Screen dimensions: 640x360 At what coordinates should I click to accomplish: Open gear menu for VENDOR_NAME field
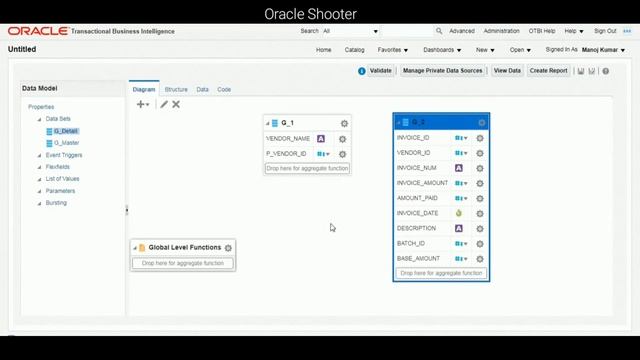point(342,139)
